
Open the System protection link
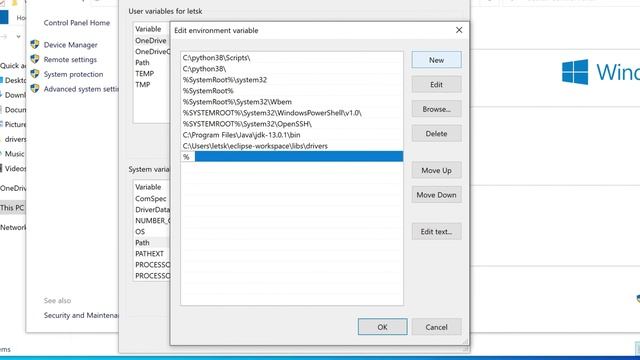73,74
